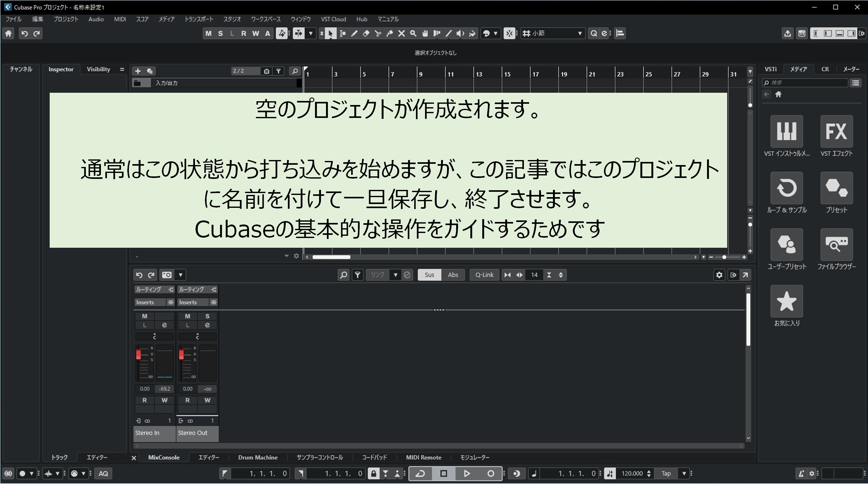Activate the Abs button in MixConsole
Screen dimensions: 868x487
pyautogui.click(x=453, y=275)
